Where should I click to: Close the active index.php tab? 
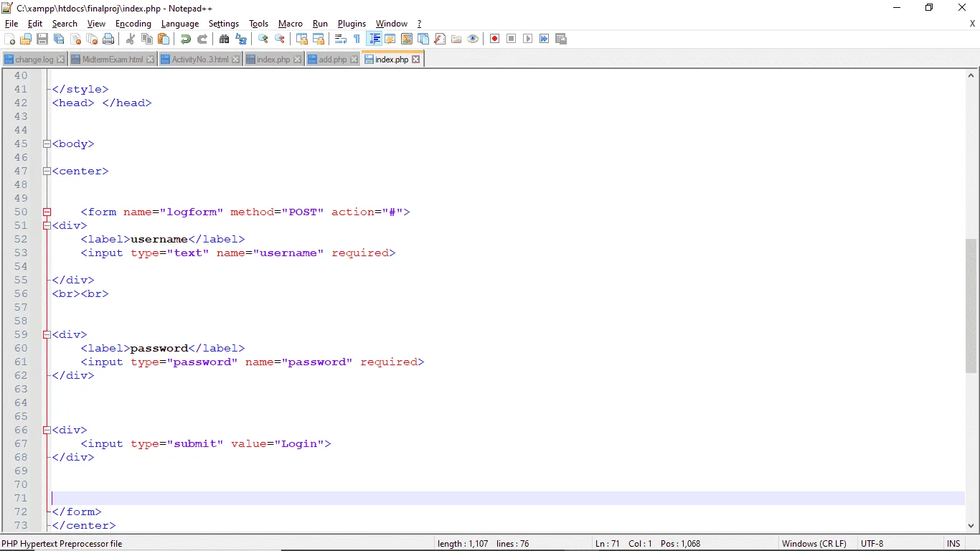(x=415, y=60)
